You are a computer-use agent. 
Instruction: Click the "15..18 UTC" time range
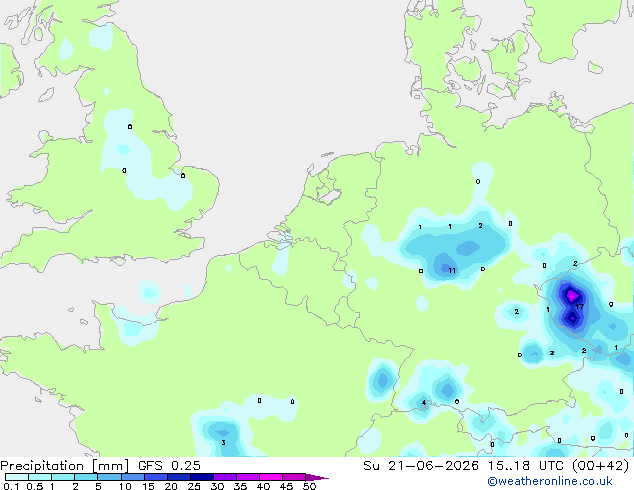pos(526,466)
